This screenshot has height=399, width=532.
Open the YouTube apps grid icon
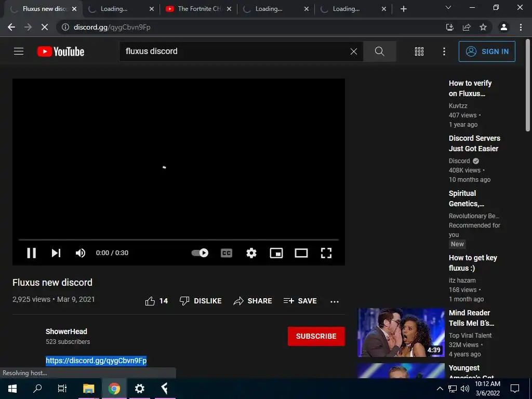point(419,51)
